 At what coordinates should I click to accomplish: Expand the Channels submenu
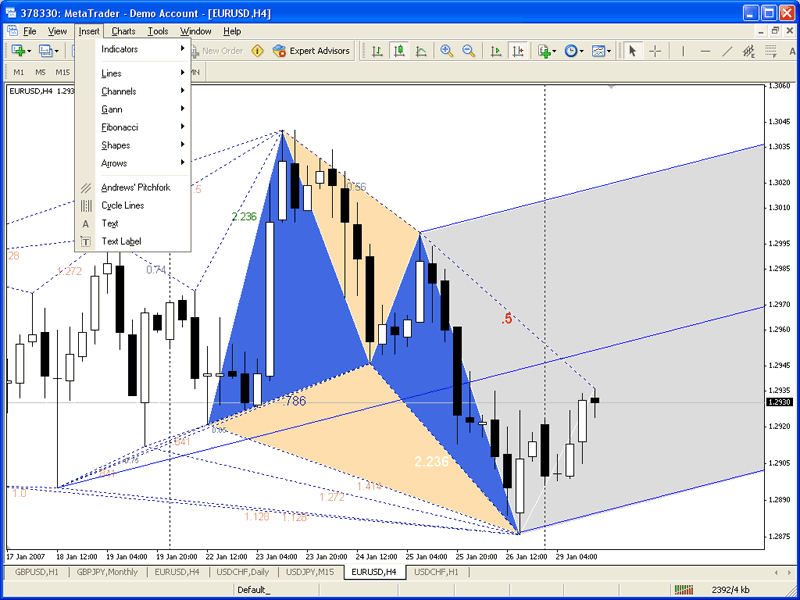click(x=133, y=91)
